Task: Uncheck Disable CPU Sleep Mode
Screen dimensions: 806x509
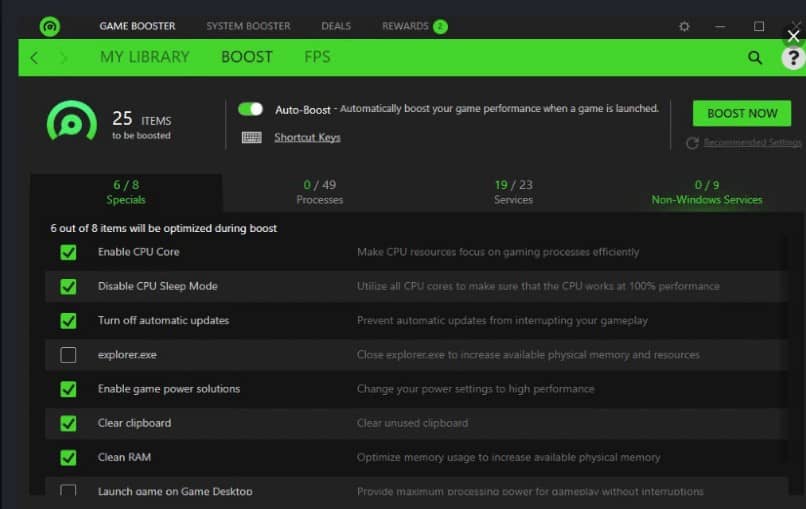Action: point(68,286)
